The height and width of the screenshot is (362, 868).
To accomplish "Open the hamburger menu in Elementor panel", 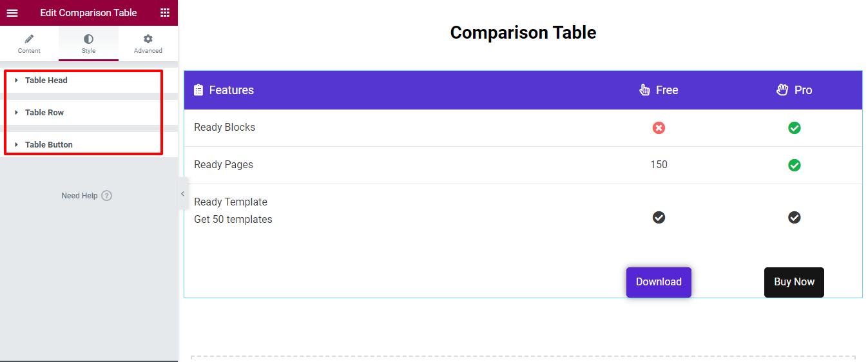I will pyautogui.click(x=12, y=13).
